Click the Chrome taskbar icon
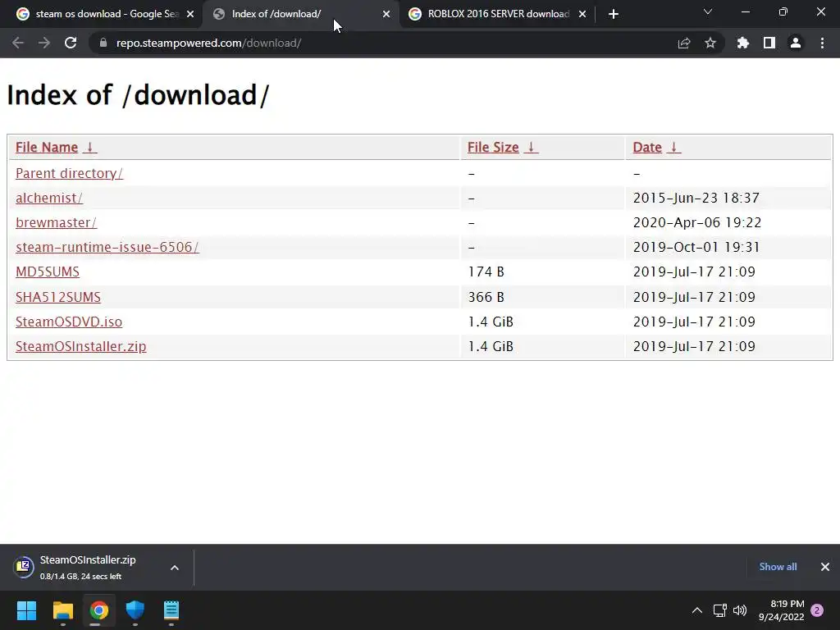 (x=98, y=610)
